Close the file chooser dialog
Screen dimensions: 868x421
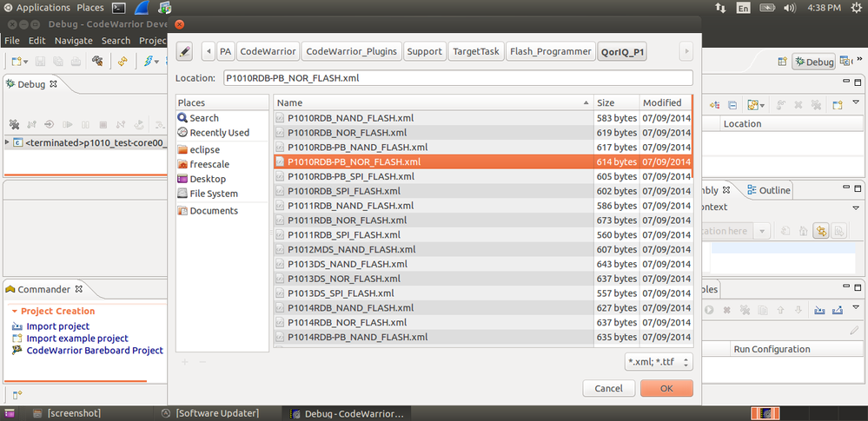pyautogui.click(x=179, y=24)
